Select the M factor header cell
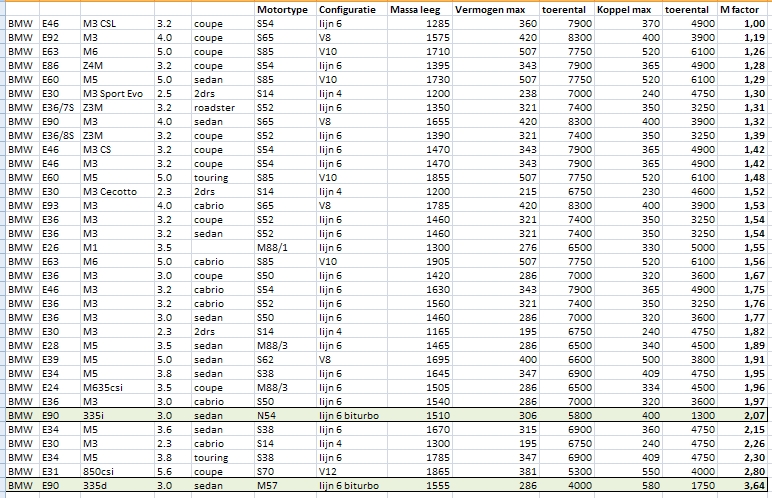 coord(740,9)
